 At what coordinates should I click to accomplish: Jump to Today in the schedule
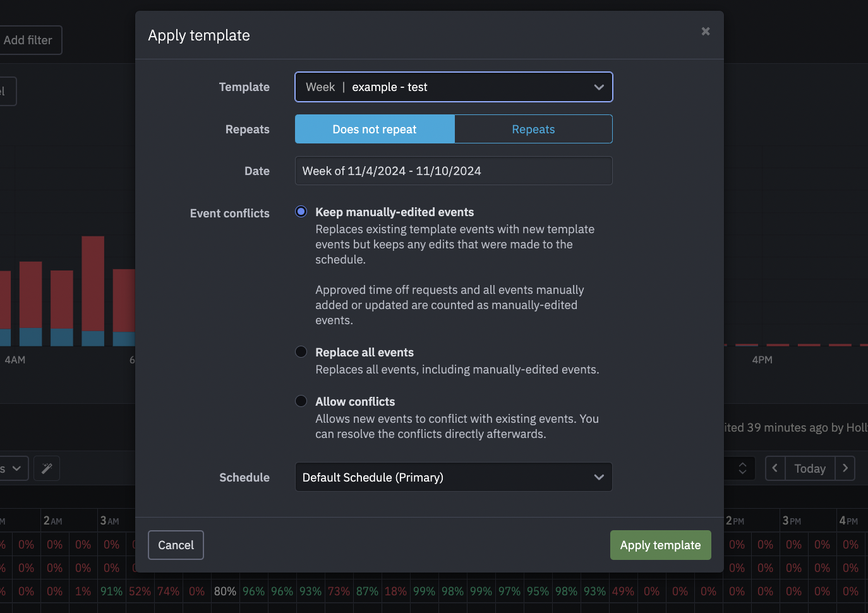tap(810, 468)
